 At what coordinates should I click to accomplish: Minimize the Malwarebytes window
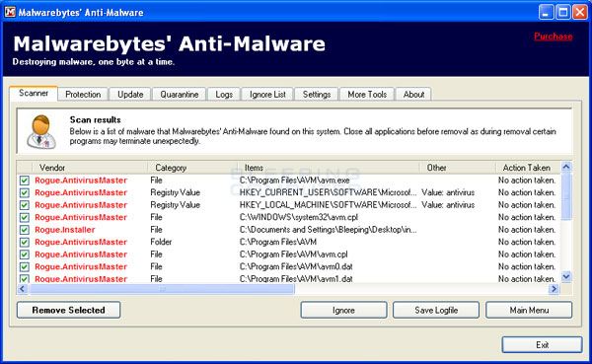(x=546, y=12)
